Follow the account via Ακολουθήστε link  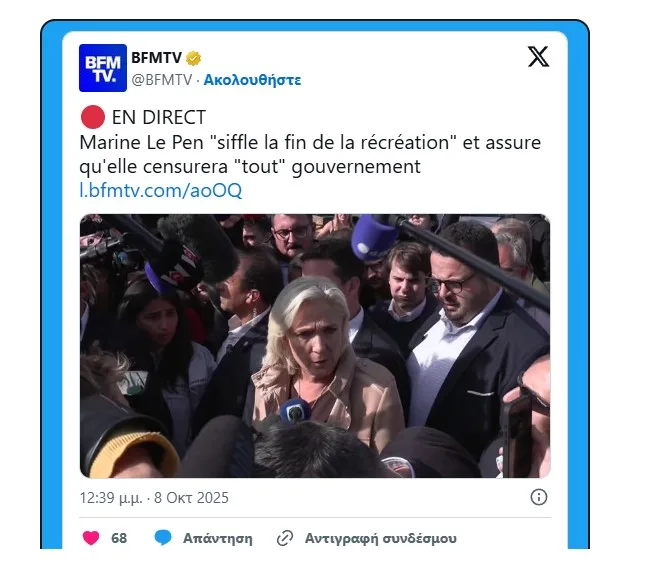coord(252,80)
